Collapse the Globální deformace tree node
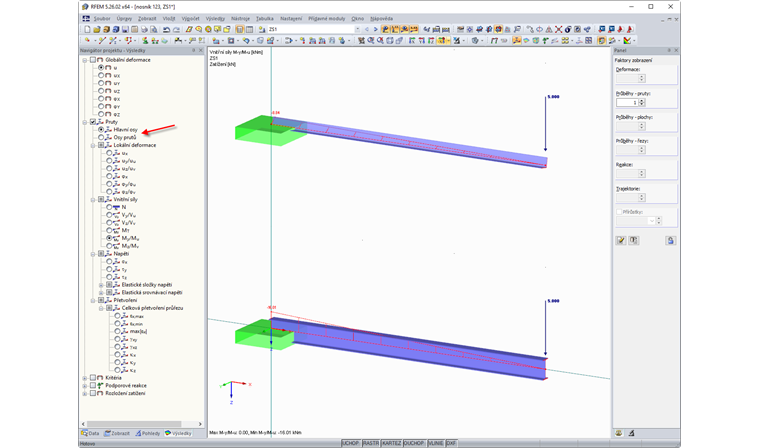Image resolution: width=760 pixels, height=448 pixels. pos(85,60)
